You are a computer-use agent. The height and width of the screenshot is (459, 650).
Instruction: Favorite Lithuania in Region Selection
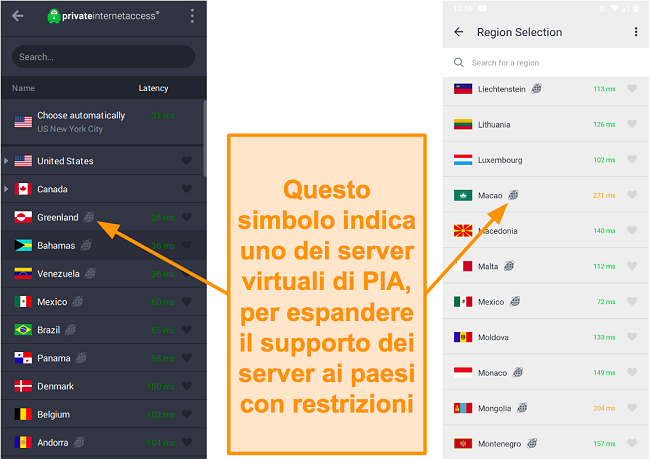tap(632, 124)
